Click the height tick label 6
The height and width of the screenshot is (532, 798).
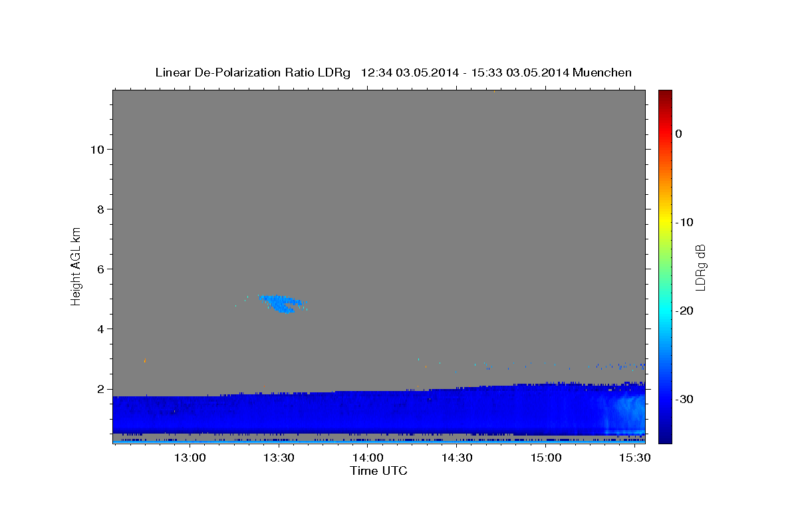(100, 269)
